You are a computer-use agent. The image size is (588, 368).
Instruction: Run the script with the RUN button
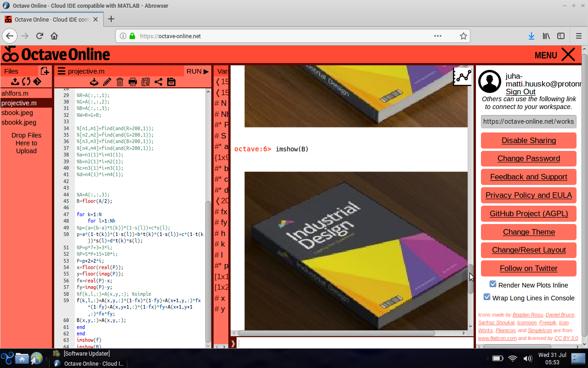pyautogui.click(x=198, y=71)
